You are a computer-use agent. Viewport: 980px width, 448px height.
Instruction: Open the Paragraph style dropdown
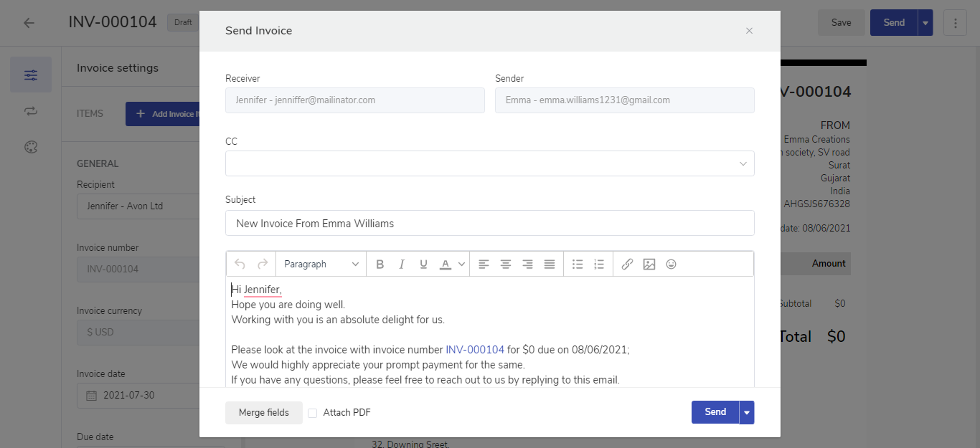[x=321, y=264]
